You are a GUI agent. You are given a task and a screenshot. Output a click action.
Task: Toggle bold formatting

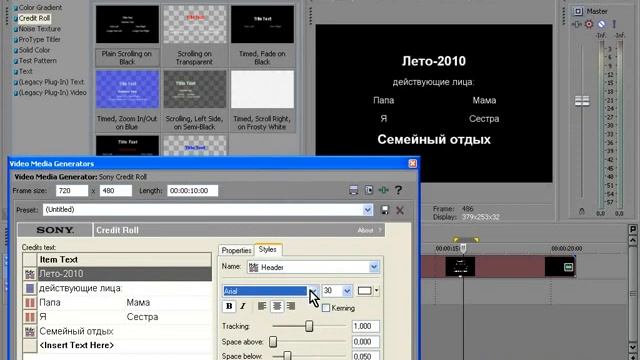click(x=229, y=306)
